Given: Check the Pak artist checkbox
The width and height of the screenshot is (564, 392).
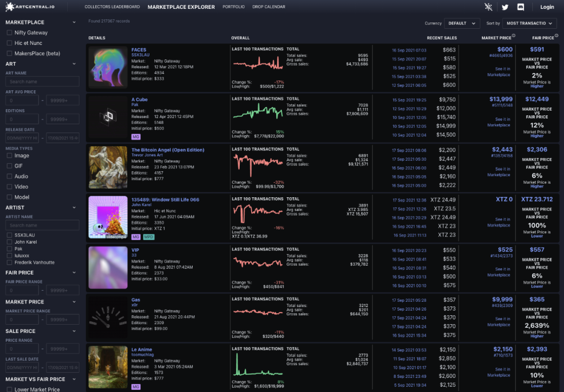Looking at the screenshot, I should pyautogui.click(x=9, y=248).
